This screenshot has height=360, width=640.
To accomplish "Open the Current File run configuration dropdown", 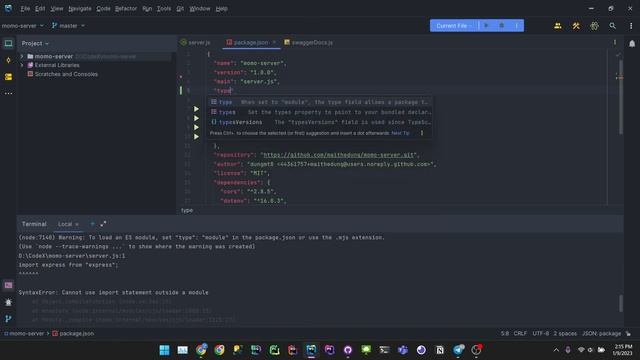I will (454, 26).
